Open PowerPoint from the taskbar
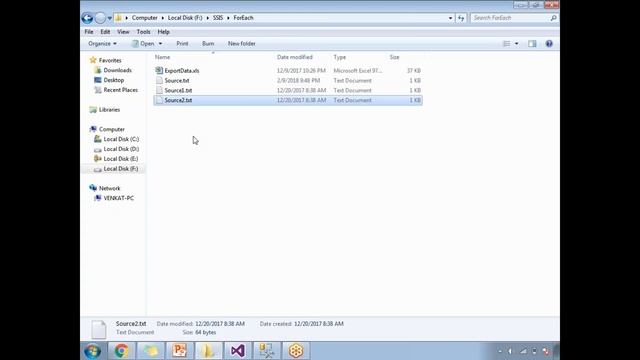The height and width of the screenshot is (360, 640). click(x=179, y=351)
